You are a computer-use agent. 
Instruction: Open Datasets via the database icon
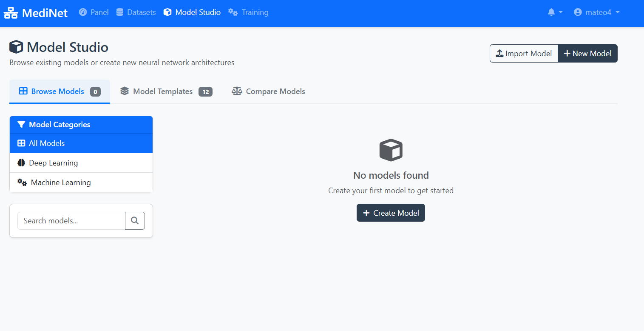coord(119,12)
